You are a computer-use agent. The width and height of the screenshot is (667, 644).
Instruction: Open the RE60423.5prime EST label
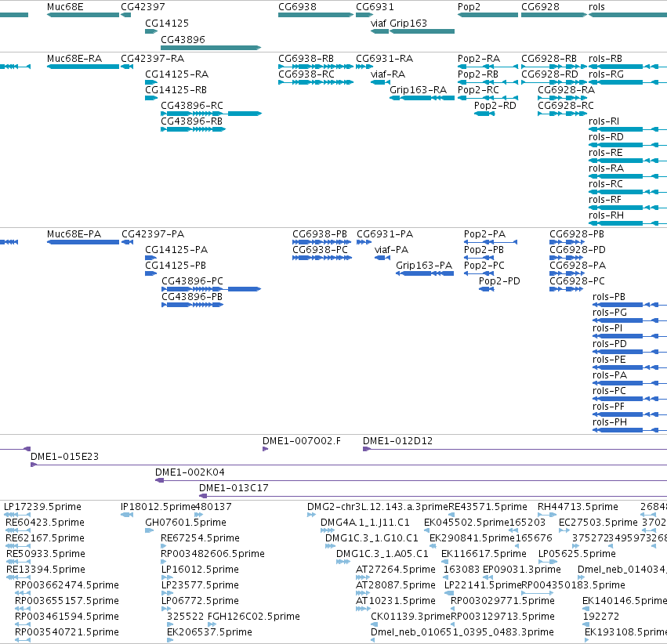[x=45, y=523]
